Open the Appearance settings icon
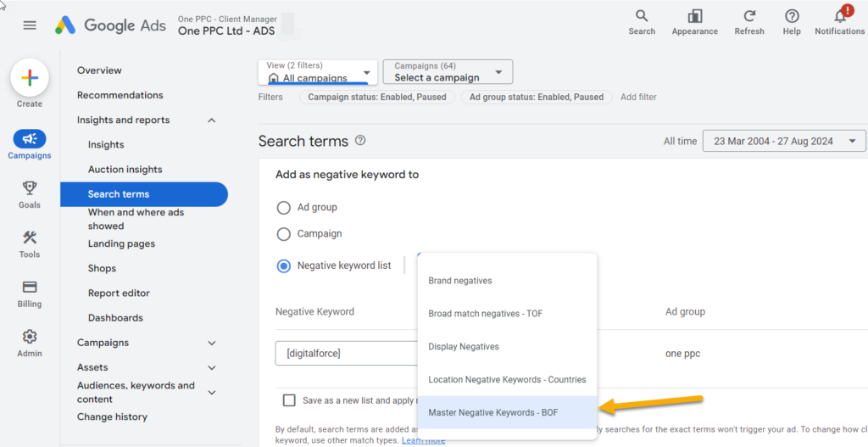Viewport: 868px width, 447px height. [695, 17]
